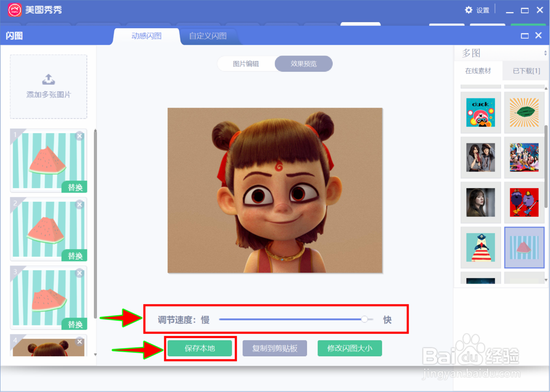Click 复制到剪贴板 button
Screen dimensions: 550x392
pos(274,348)
